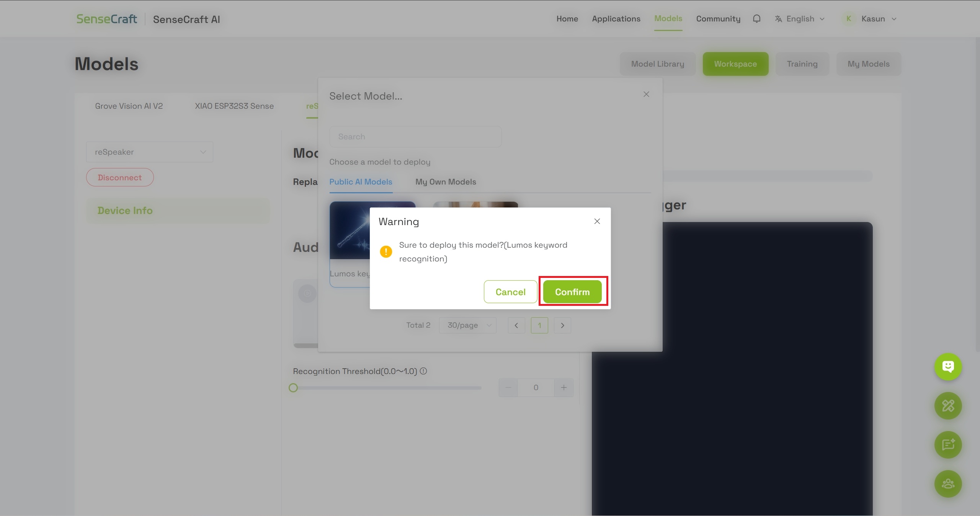980x516 pixels.
Task: Click the Recognition Threshold info icon
Action: (x=423, y=371)
